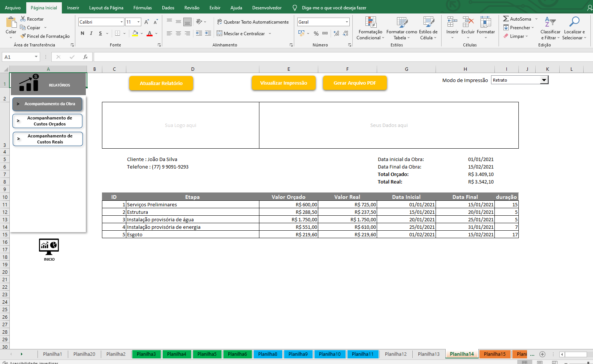Viewport: 593px width, 364px height.
Task: Toggle italic formatting
Action: pyautogui.click(x=91, y=33)
